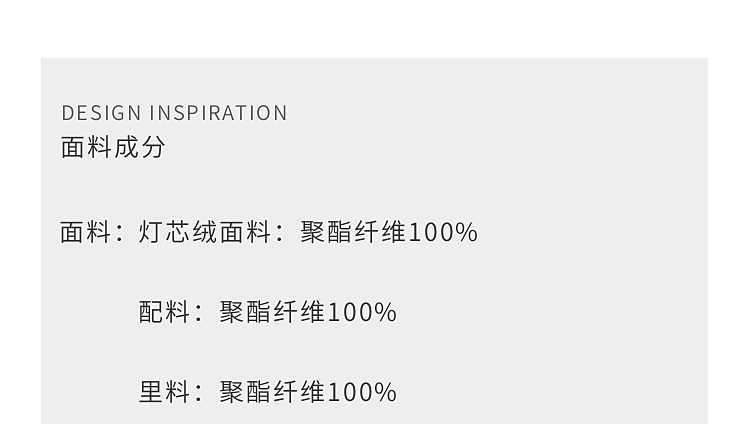Click "聚酯纤维" in the 里料 row
750x424 pixels.
click(272, 392)
